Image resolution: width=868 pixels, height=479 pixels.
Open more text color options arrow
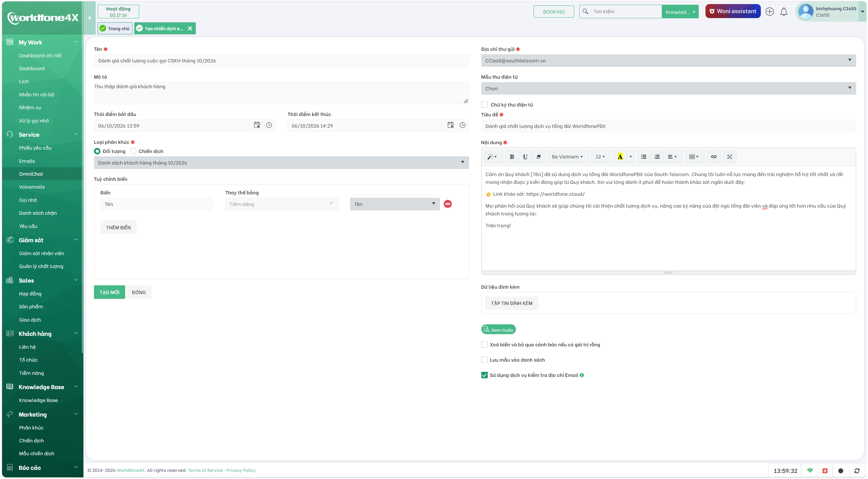click(631, 157)
